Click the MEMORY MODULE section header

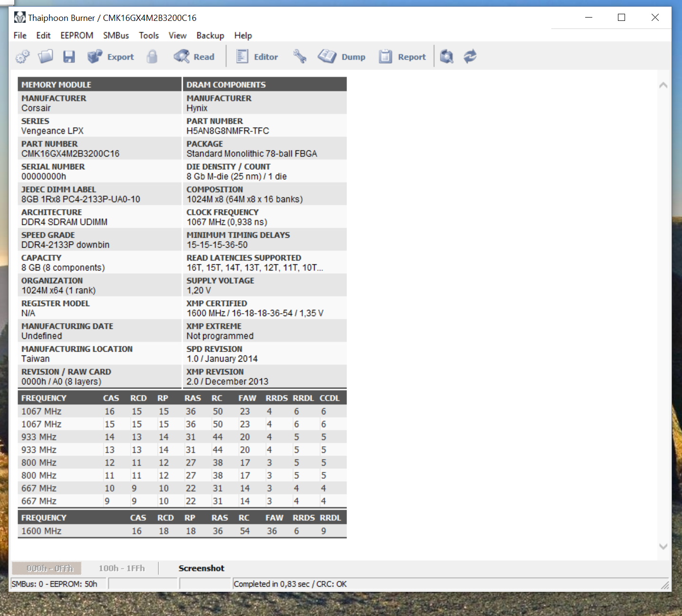[x=100, y=84]
